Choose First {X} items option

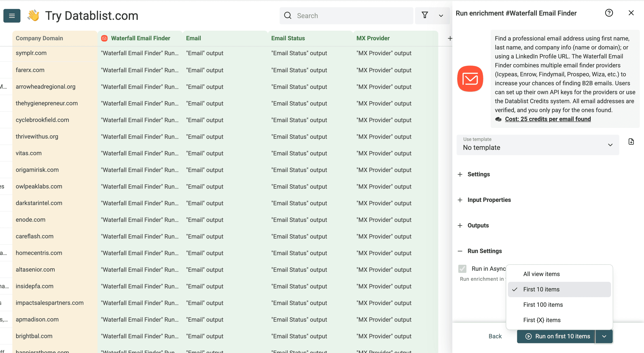coord(559,320)
